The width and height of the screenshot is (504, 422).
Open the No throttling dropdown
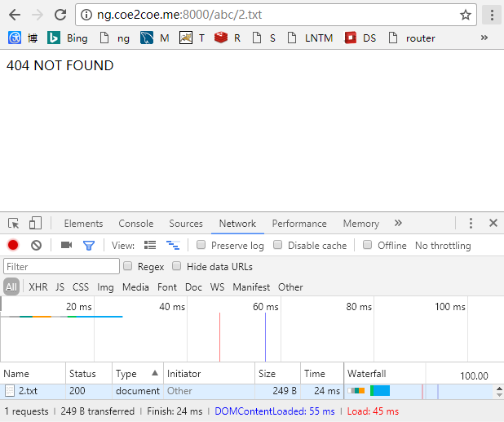coord(443,246)
